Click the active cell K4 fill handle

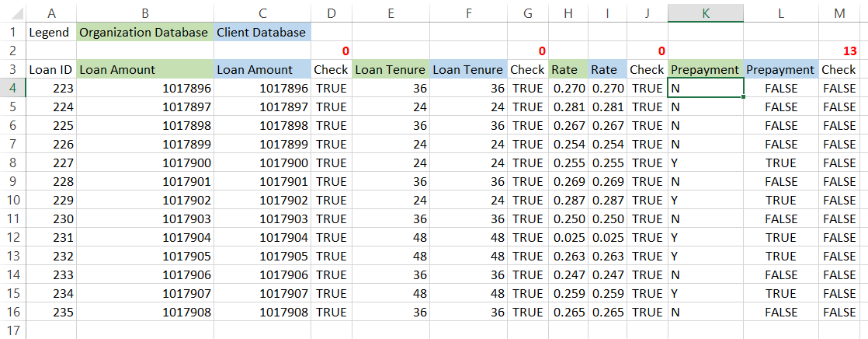point(743,97)
